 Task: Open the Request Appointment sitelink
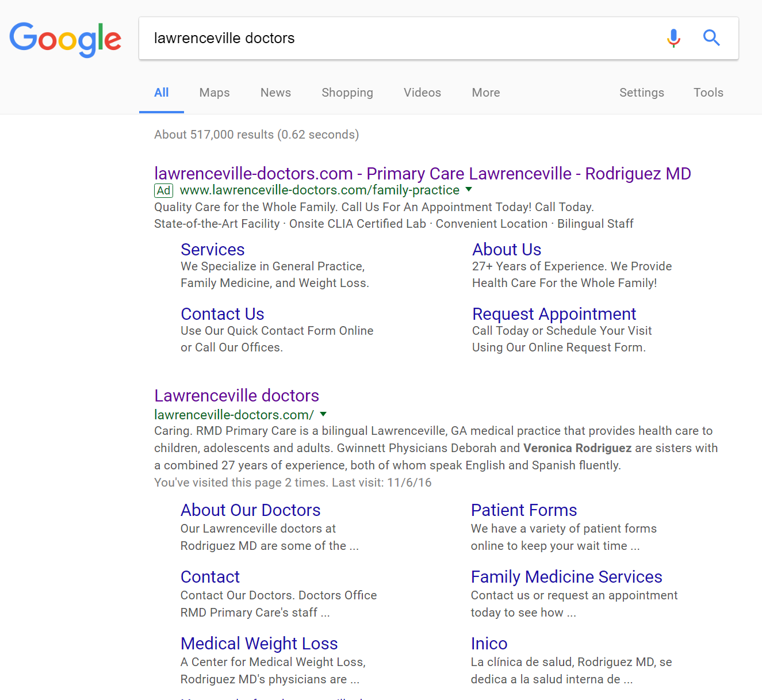(554, 314)
